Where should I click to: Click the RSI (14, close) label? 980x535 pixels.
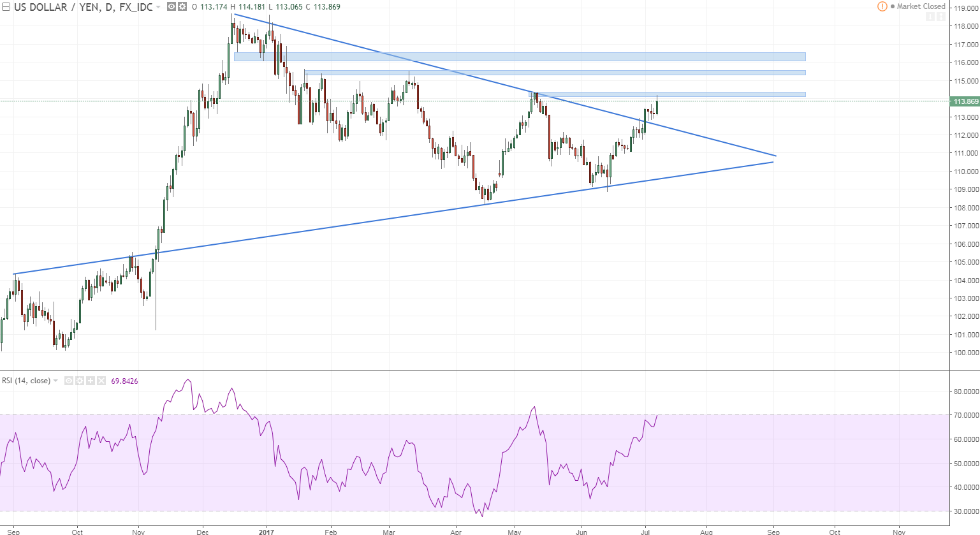pyautogui.click(x=26, y=381)
